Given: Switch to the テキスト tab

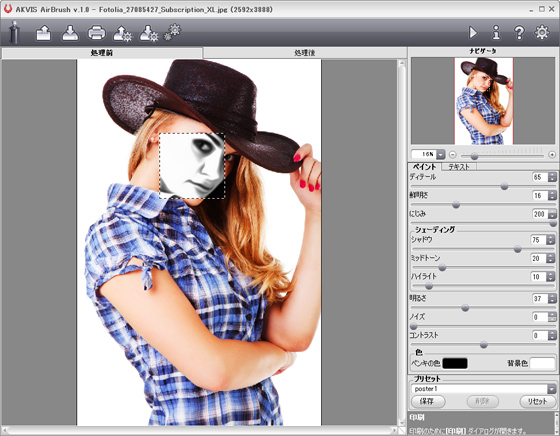Looking at the screenshot, I should [459, 166].
